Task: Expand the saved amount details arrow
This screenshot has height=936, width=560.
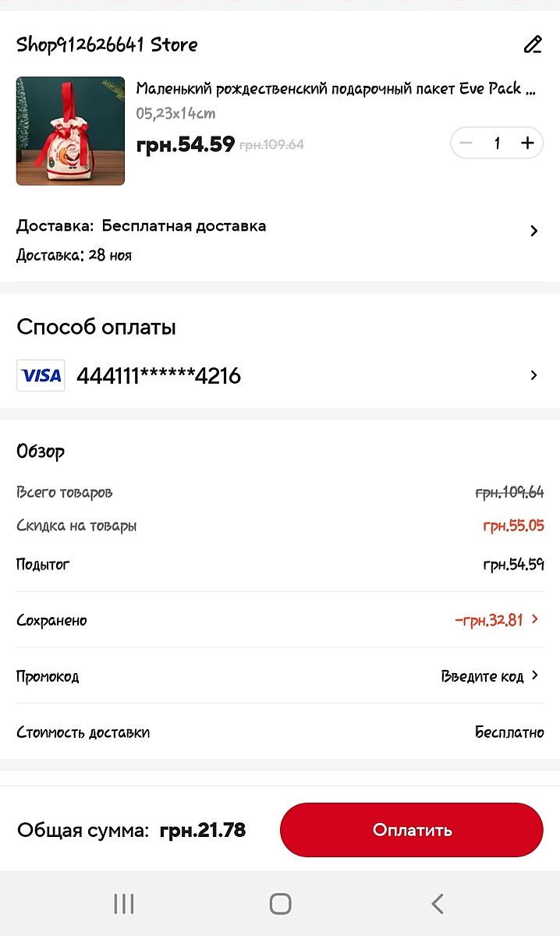Action: (x=535, y=619)
